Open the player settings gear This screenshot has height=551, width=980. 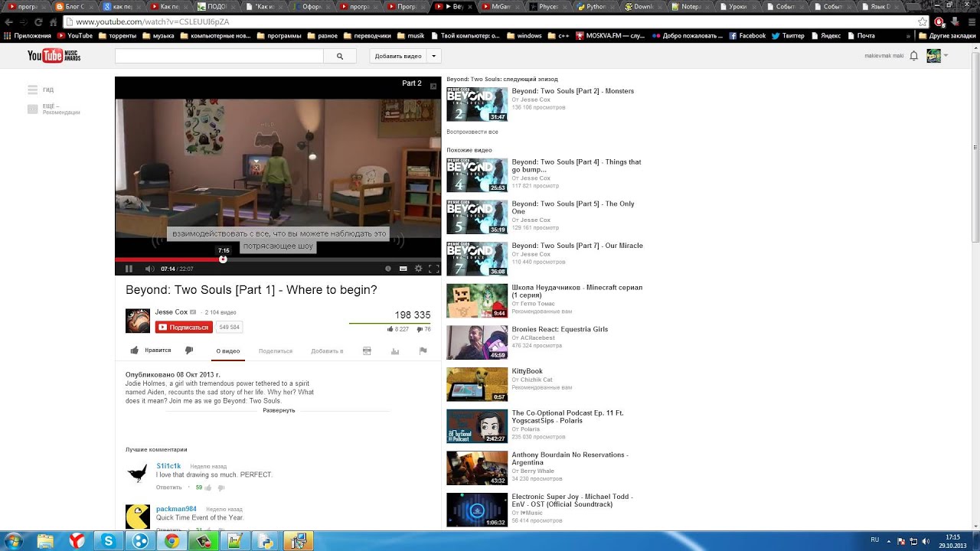(418, 269)
